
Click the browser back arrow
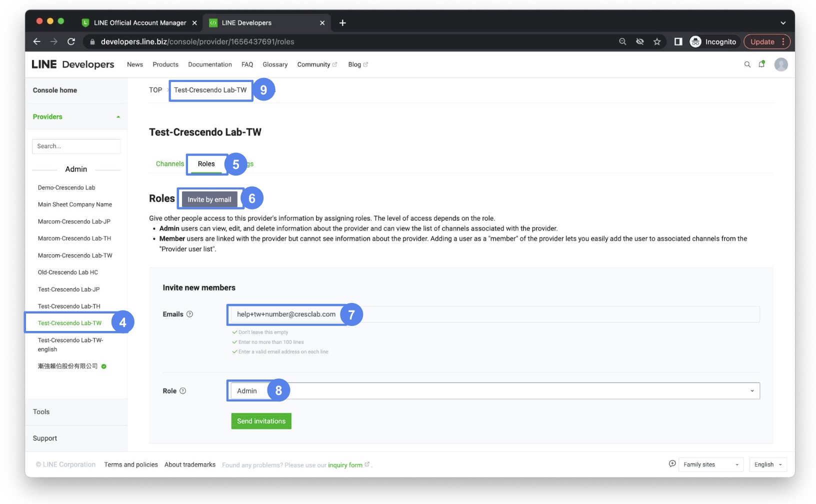pyautogui.click(x=36, y=41)
